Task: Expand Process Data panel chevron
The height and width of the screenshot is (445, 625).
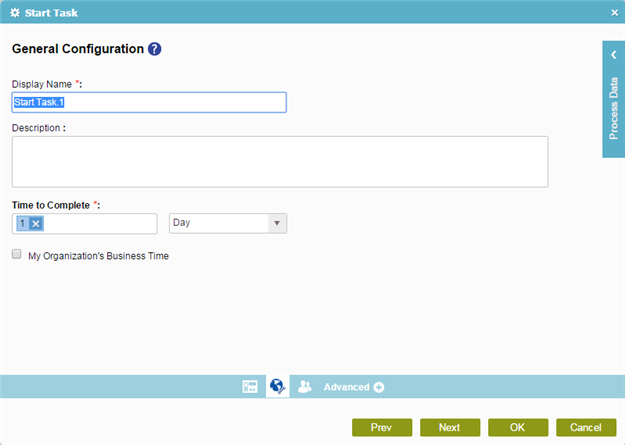Action: tap(614, 55)
